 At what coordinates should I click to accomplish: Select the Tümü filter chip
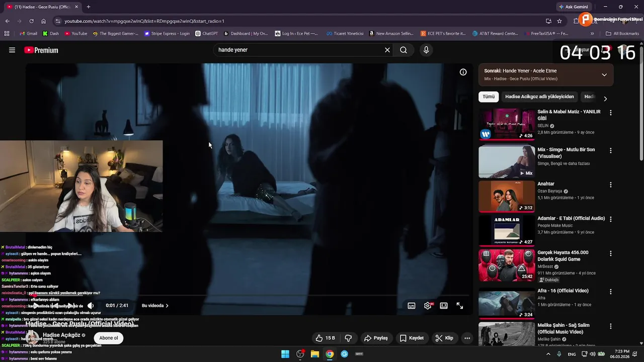[489, 97]
